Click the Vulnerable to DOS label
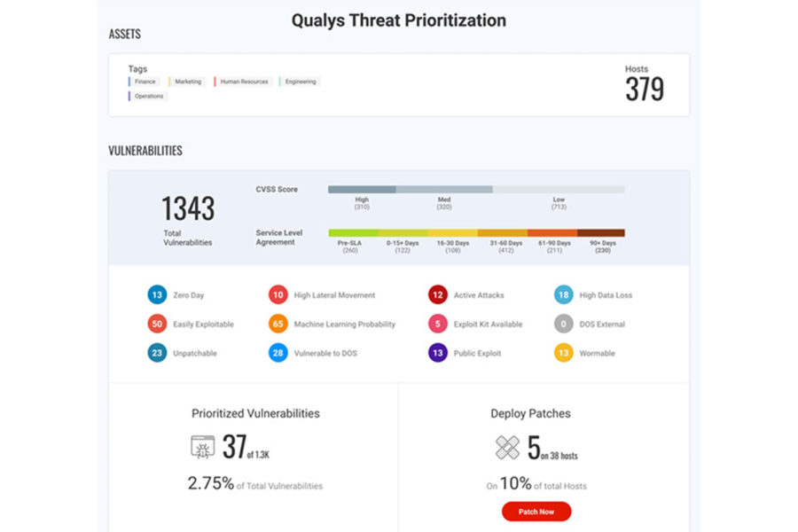 pyautogui.click(x=325, y=353)
